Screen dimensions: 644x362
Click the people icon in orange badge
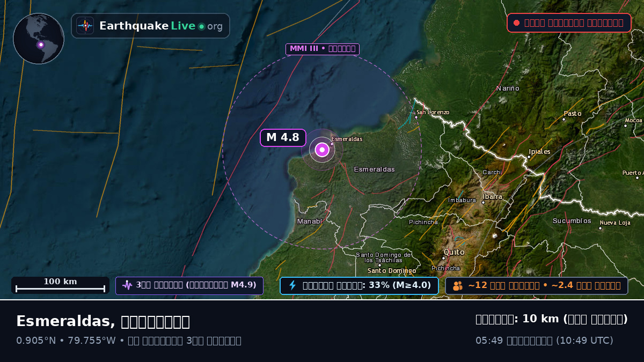[x=458, y=286]
